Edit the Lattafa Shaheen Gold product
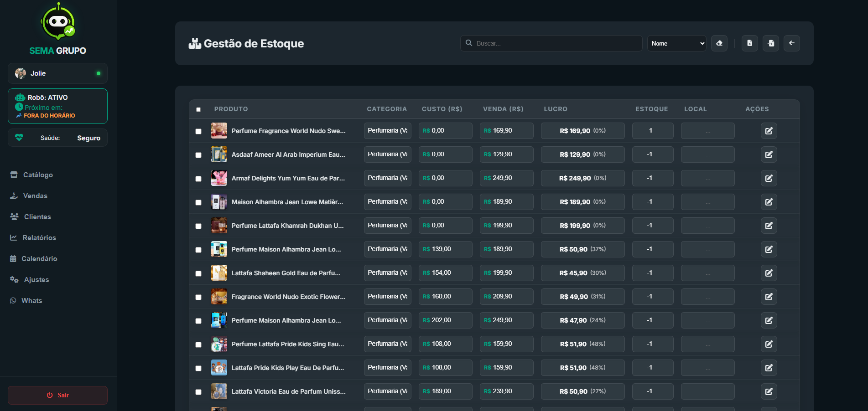 coord(769,273)
